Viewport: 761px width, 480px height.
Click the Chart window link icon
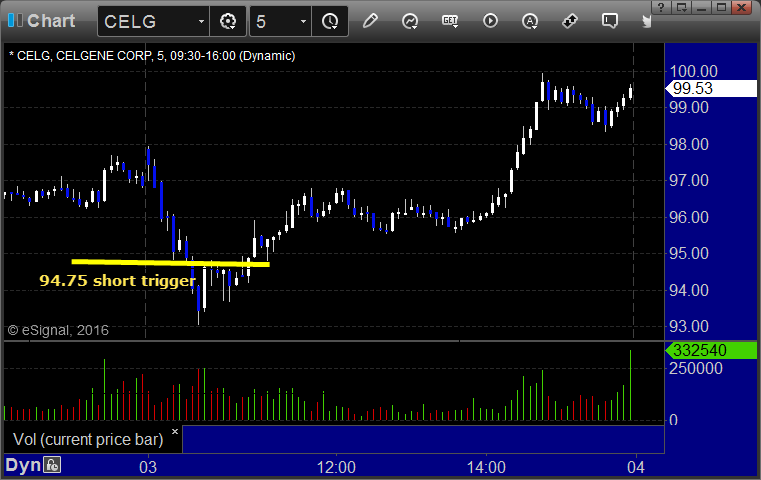(15, 20)
